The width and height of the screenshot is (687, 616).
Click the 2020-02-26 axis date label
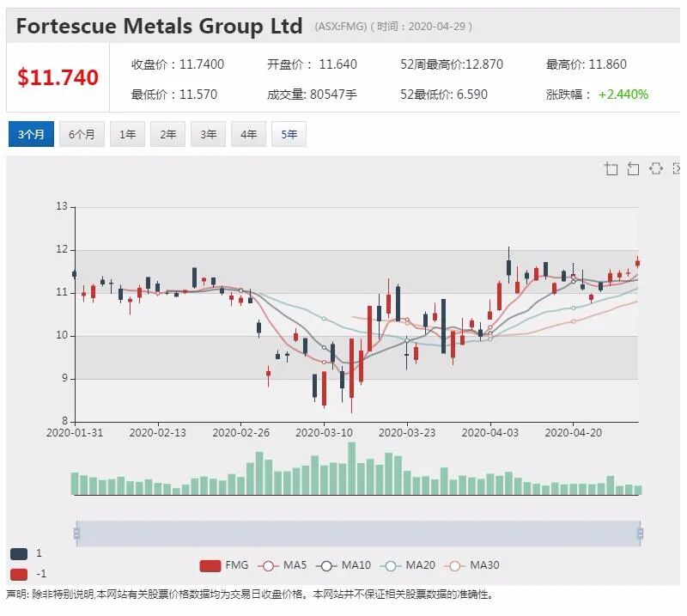coord(241,433)
